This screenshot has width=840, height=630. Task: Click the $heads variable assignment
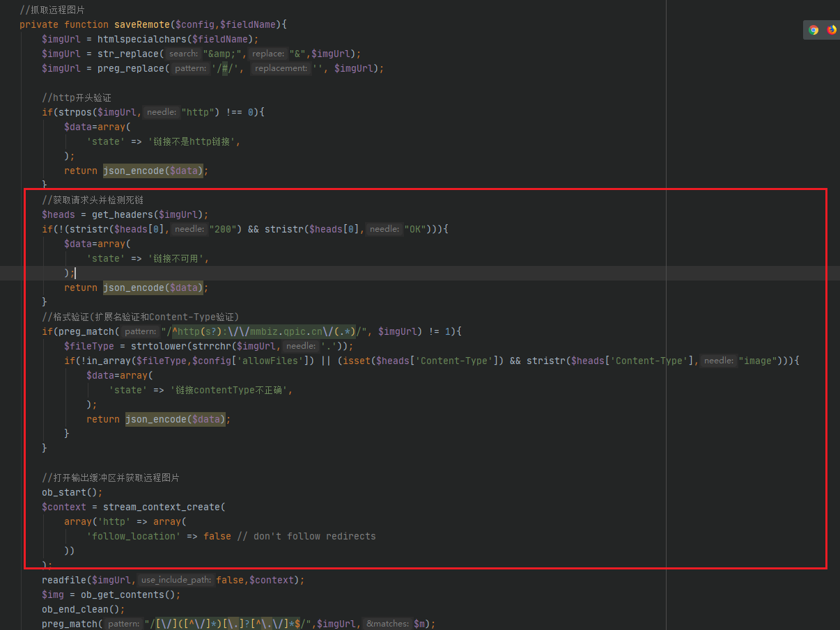point(59,214)
